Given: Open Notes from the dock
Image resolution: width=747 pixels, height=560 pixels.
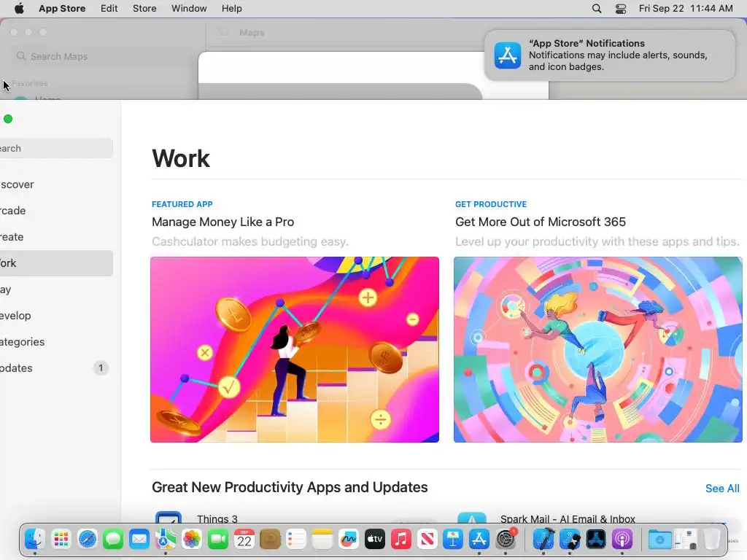Looking at the screenshot, I should 322,540.
